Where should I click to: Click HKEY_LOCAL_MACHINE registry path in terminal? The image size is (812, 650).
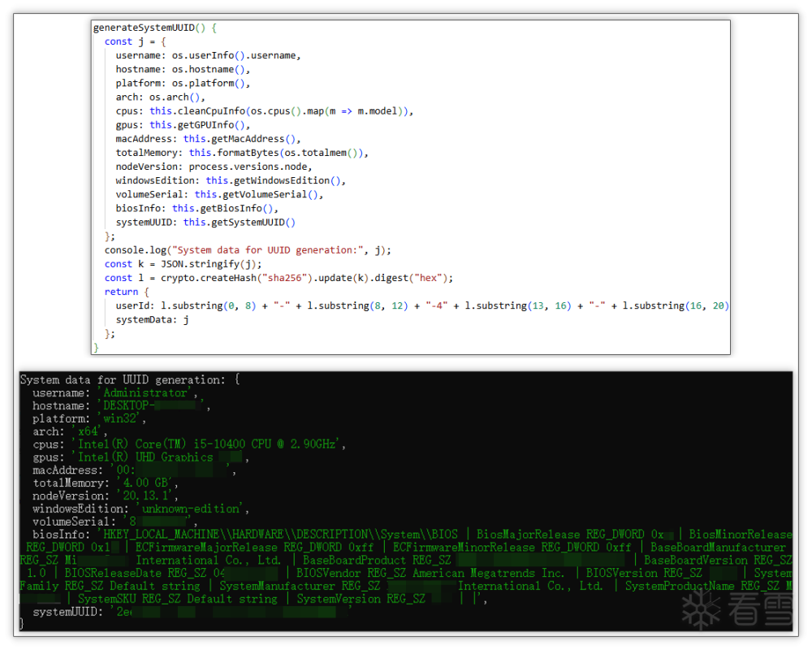point(280,535)
